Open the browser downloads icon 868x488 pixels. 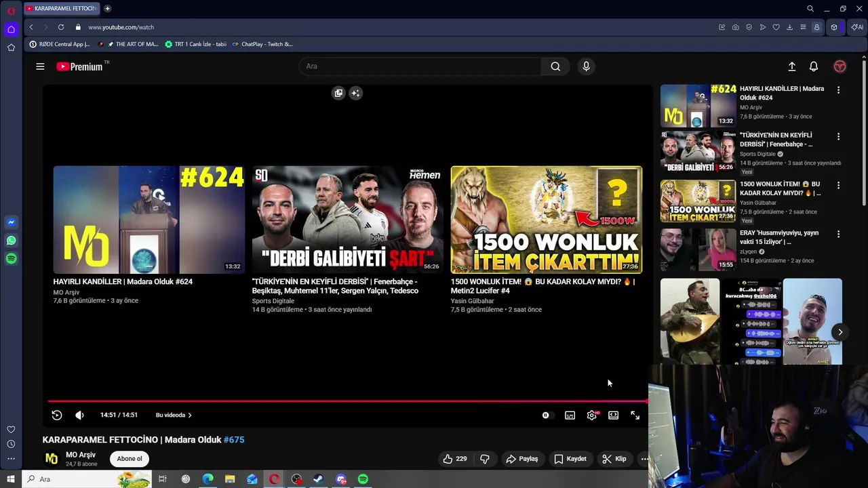point(790,27)
